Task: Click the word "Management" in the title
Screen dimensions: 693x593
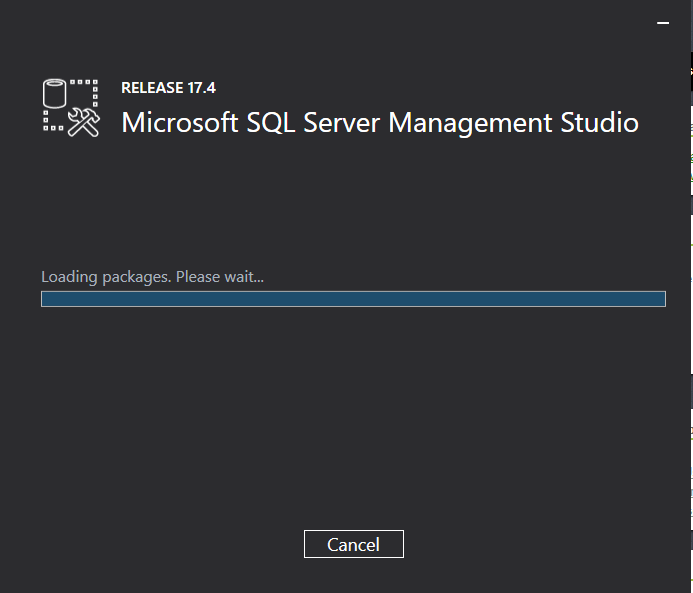Action: (x=470, y=123)
